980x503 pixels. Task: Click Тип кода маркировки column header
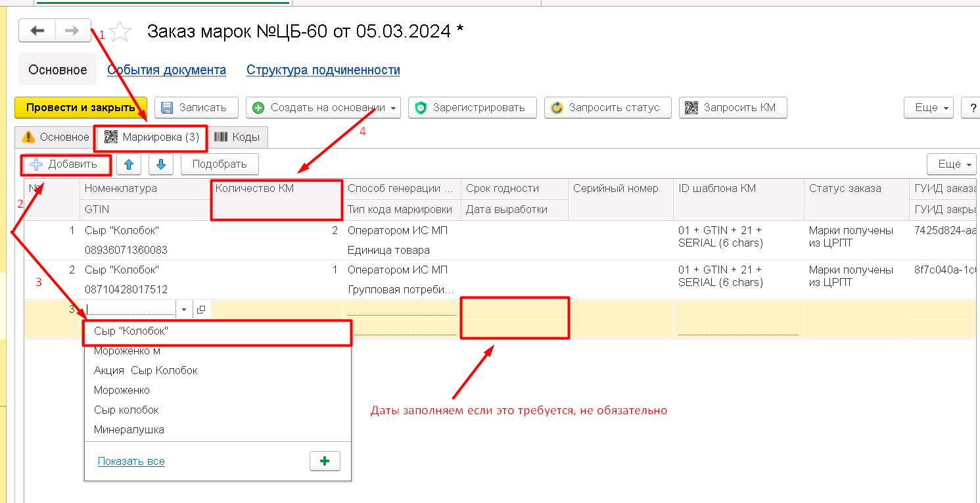[402, 210]
